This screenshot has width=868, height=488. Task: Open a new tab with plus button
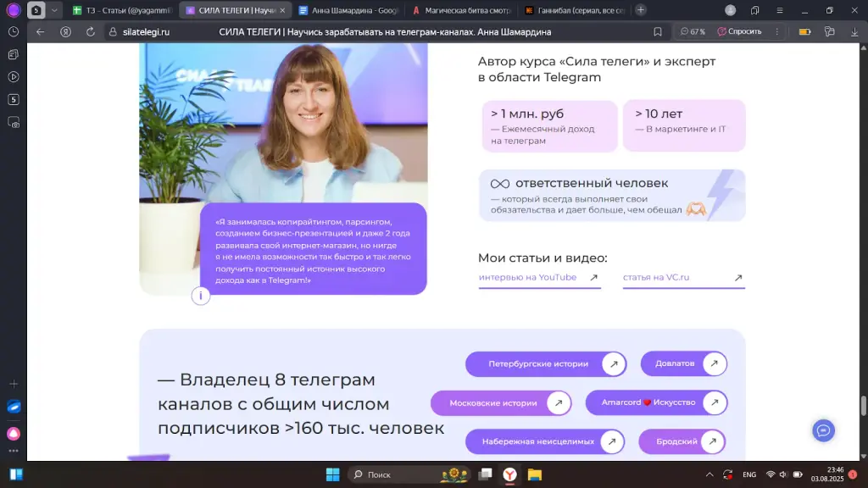(x=641, y=10)
